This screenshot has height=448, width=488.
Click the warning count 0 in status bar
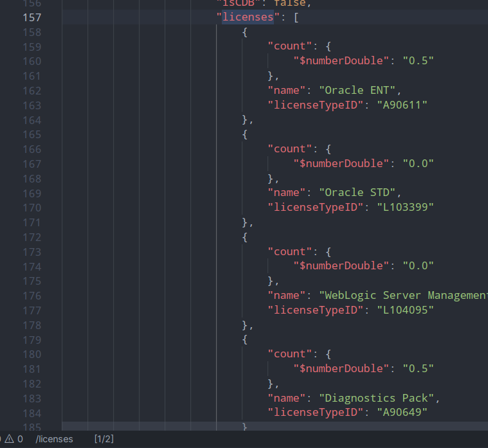(20, 439)
